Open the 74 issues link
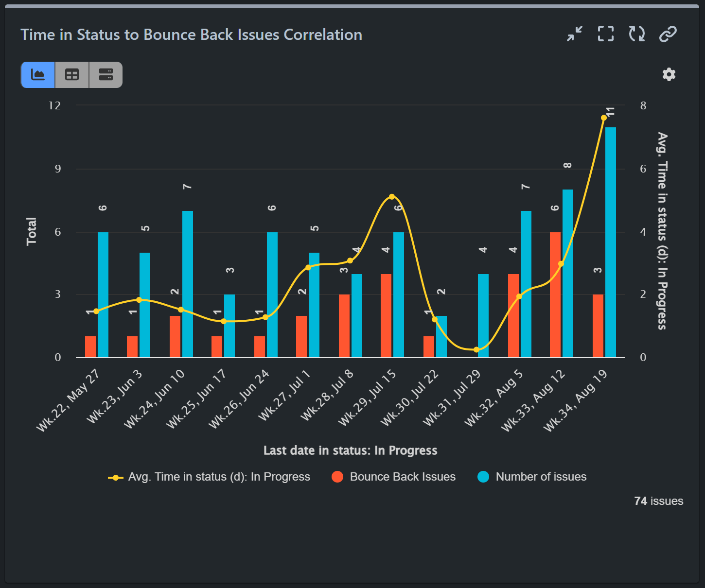This screenshot has height=588, width=705. coord(658,501)
